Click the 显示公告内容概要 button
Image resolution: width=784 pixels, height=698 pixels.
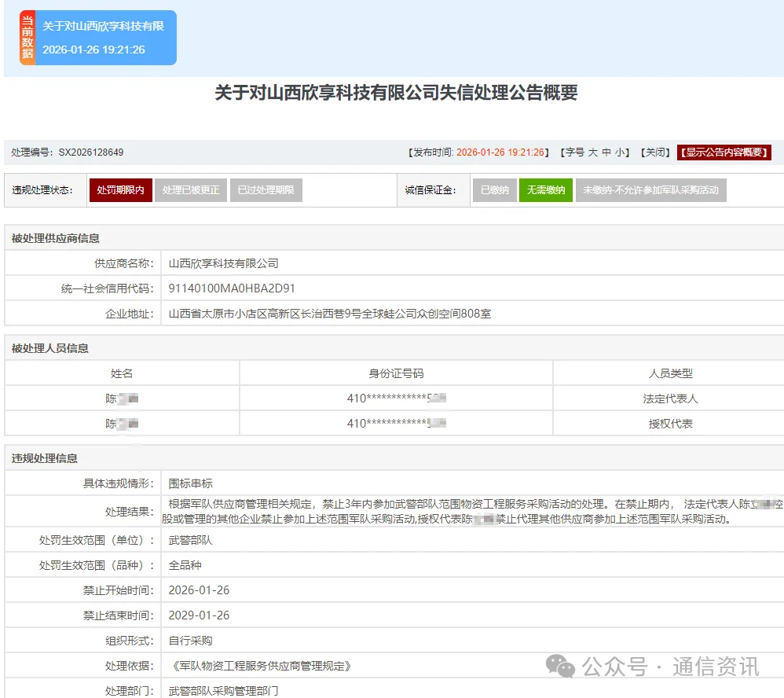tap(724, 152)
